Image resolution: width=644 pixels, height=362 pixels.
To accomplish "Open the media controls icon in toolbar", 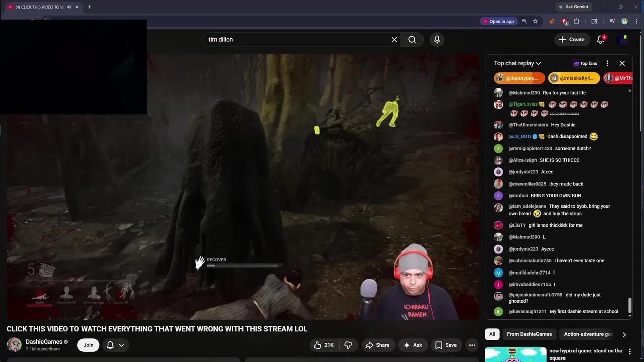I will pyautogui.click(x=612, y=21).
